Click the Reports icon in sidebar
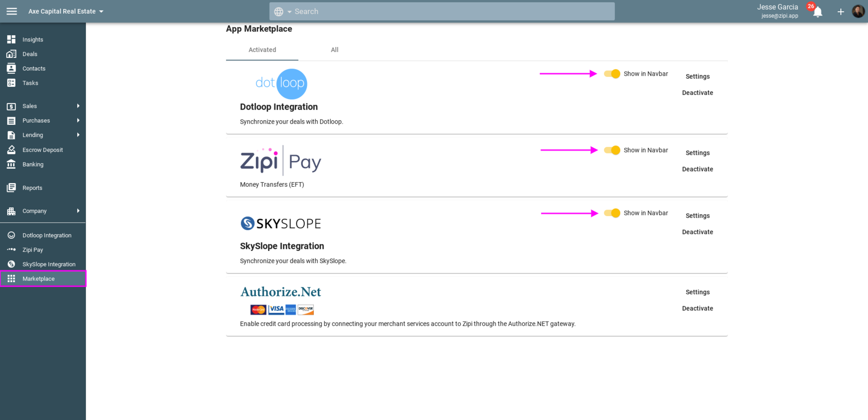 (11, 188)
